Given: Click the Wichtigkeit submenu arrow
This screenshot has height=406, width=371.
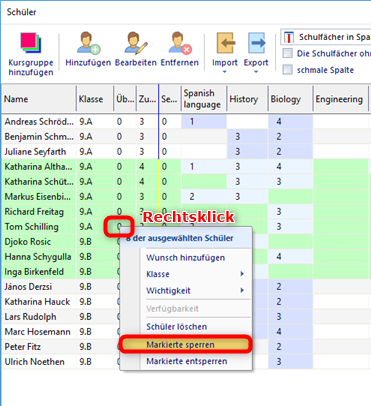Looking at the screenshot, I should pyautogui.click(x=242, y=290).
